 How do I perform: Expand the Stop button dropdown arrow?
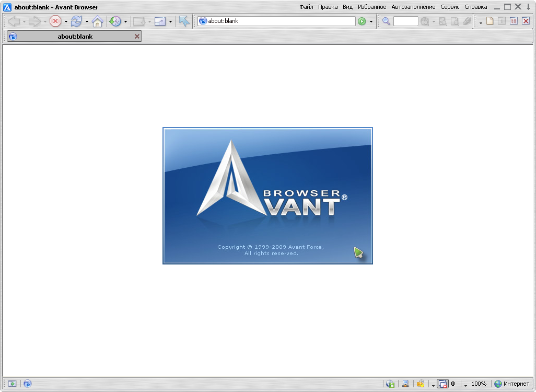coord(66,21)
